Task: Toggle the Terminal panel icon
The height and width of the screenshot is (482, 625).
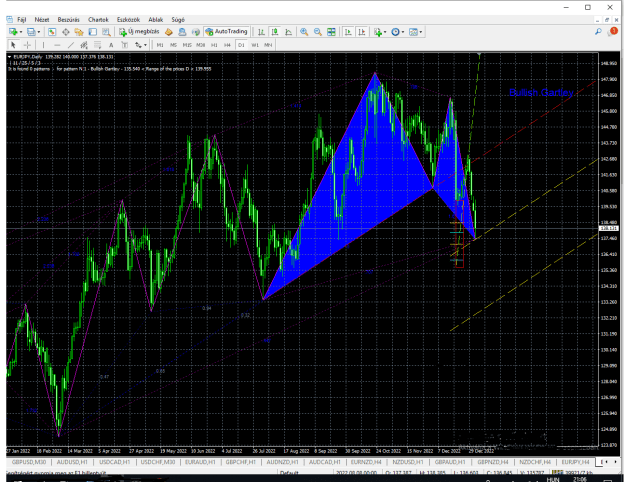Action: coord(92,32)
